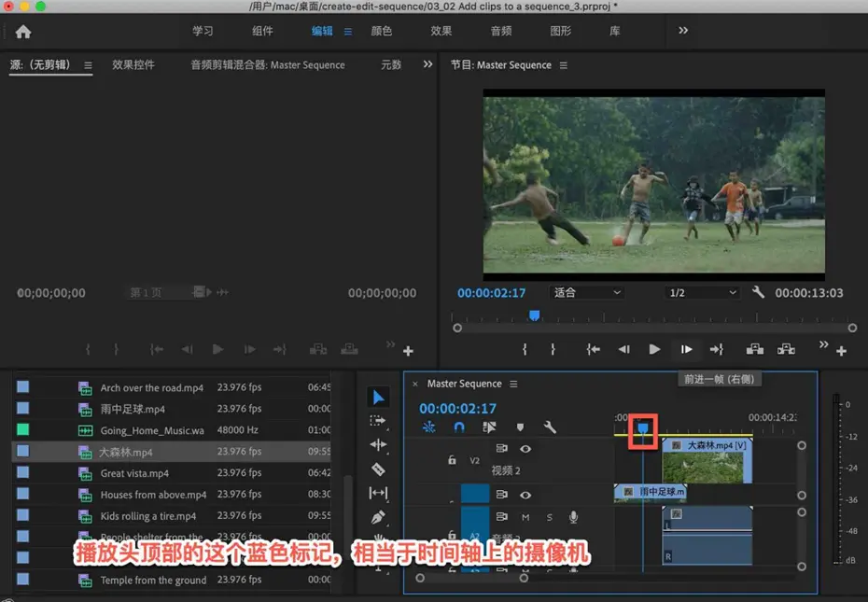This screenshot has width=868, height=602.
Task: Mute the audio track with M
Action: 525,517
